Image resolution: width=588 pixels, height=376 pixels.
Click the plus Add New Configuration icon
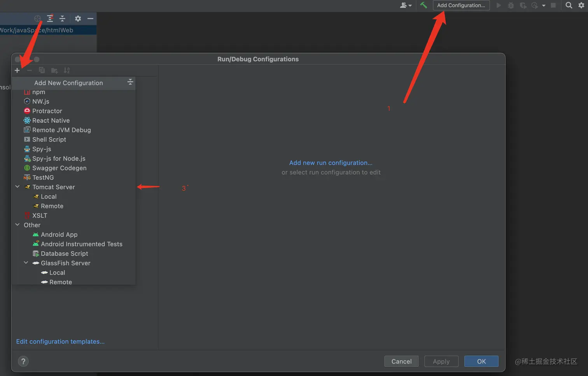coord(17,70)
